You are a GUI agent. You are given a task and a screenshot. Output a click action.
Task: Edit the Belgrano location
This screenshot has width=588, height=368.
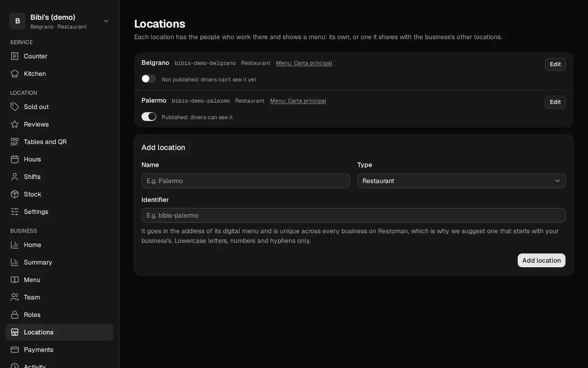[555, 64]
